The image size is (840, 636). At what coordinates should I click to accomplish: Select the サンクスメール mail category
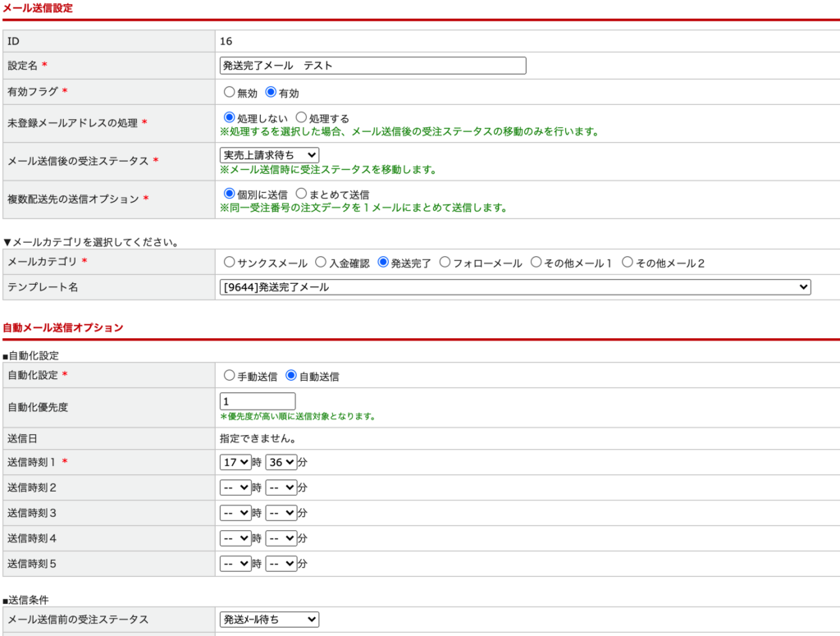(230, 263)
